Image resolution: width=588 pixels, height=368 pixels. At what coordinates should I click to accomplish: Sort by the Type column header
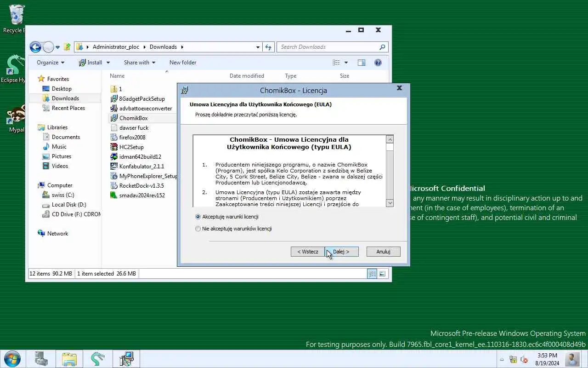(290, 76)
